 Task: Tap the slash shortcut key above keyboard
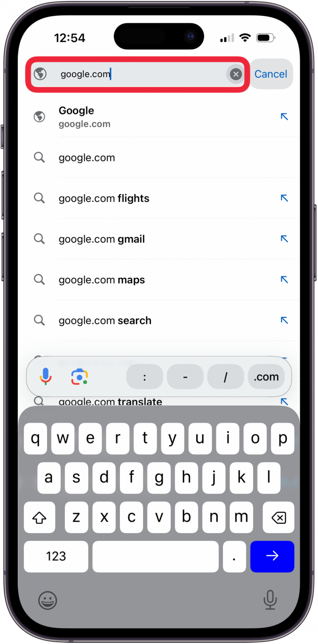[225, 377]
